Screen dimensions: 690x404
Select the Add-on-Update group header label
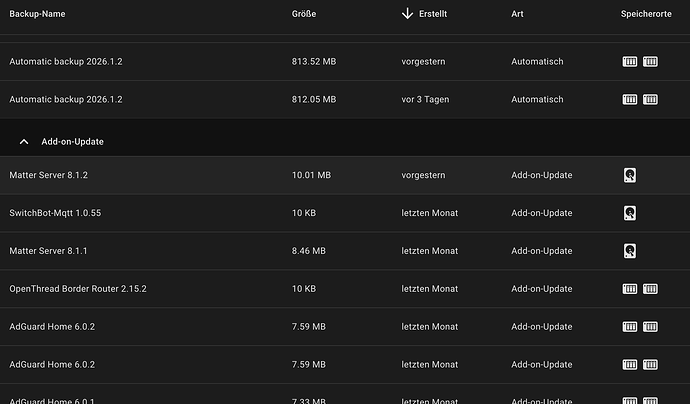click(x=73, y=142)
